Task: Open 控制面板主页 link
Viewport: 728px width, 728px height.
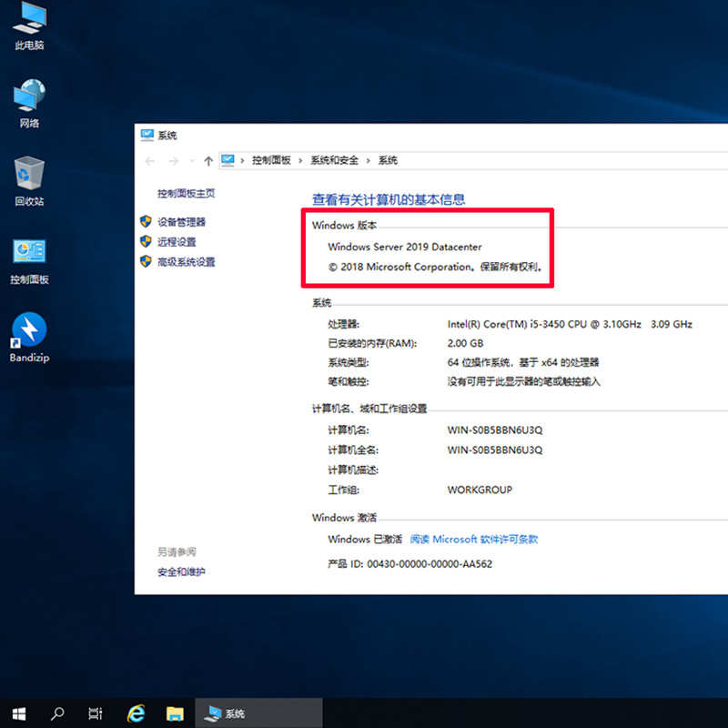Action: pyautogui.click(x=186, y=193)
